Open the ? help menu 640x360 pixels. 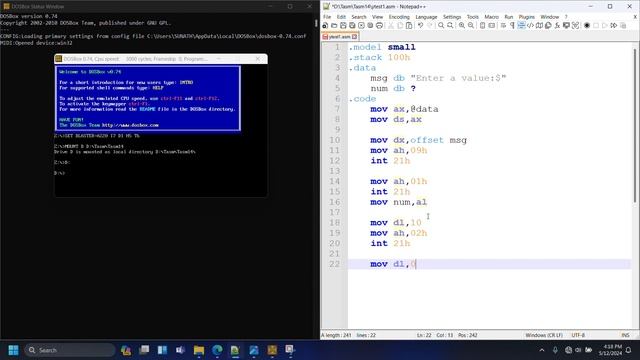coord(566,17)
